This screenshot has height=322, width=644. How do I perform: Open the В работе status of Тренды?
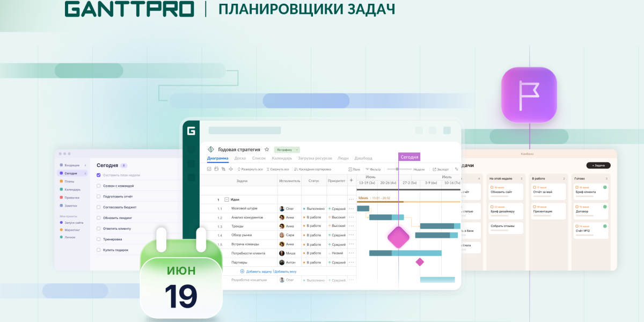point(312,226)
